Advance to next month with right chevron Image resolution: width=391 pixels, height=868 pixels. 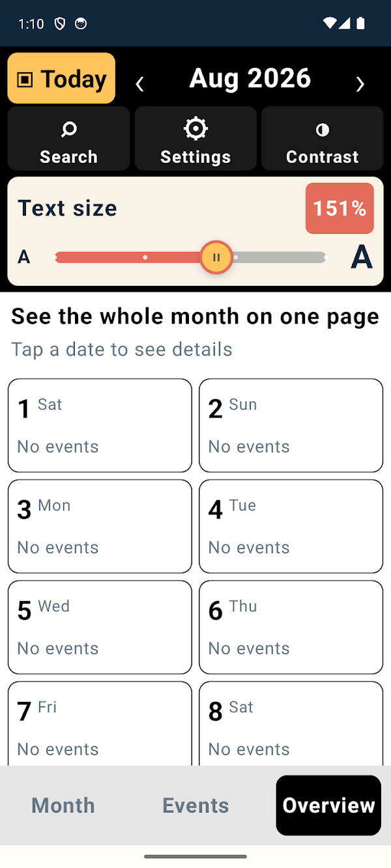coord(360,83)
